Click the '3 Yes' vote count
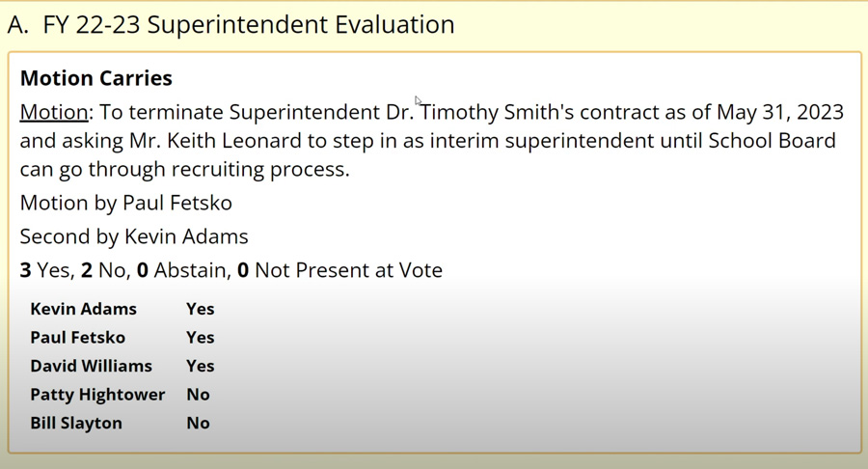868x469 pixels. 45,270
